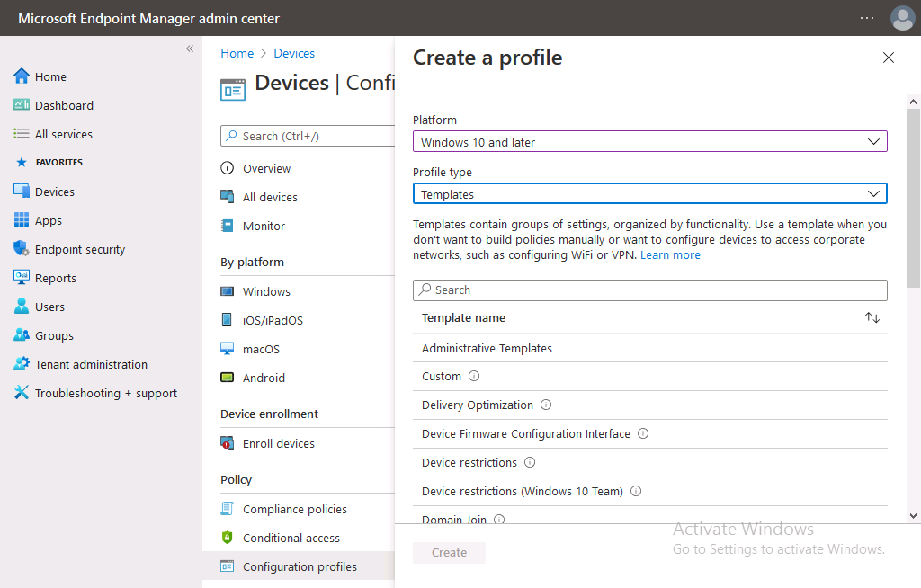Image resolution: width=921 pixels, height=588 pixels.
Task: Click info icon beside Device Firmware Configuration Interface
Action: [x=643, y=433]
